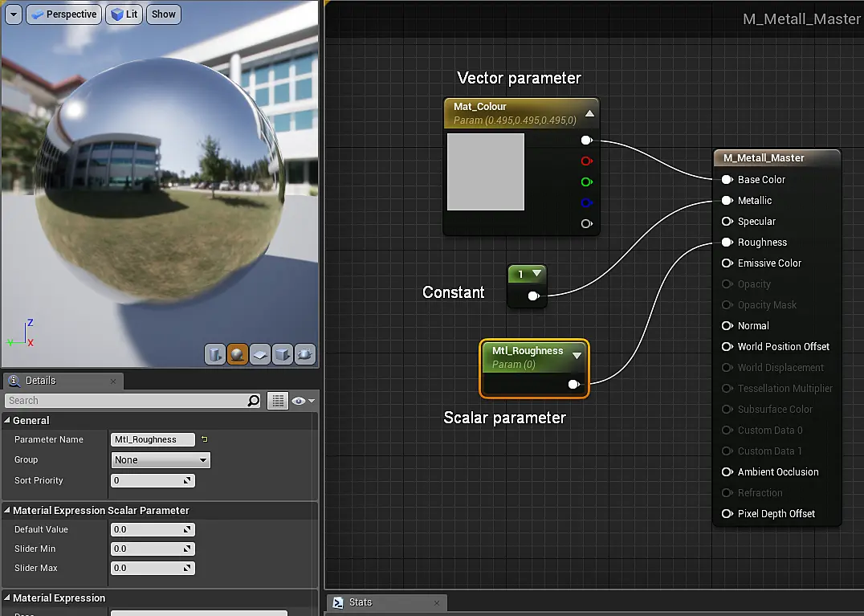Select the cube preview mesh icon
This screenshot has height=616, width=864.
(x=283, y=354)
